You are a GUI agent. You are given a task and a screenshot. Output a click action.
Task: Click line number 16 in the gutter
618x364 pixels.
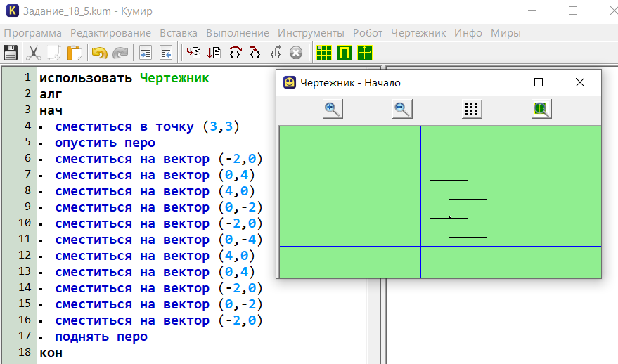[25, 320]
